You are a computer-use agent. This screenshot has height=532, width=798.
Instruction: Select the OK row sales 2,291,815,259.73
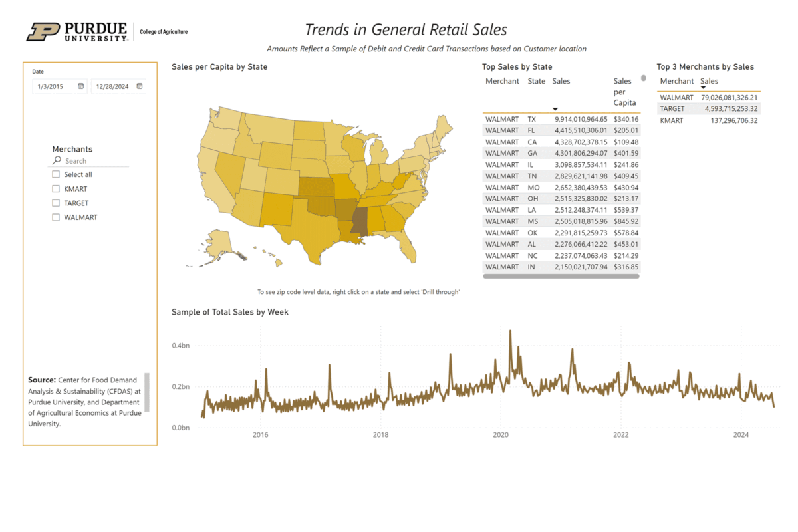pyautogui.click(x=581, y=233)
